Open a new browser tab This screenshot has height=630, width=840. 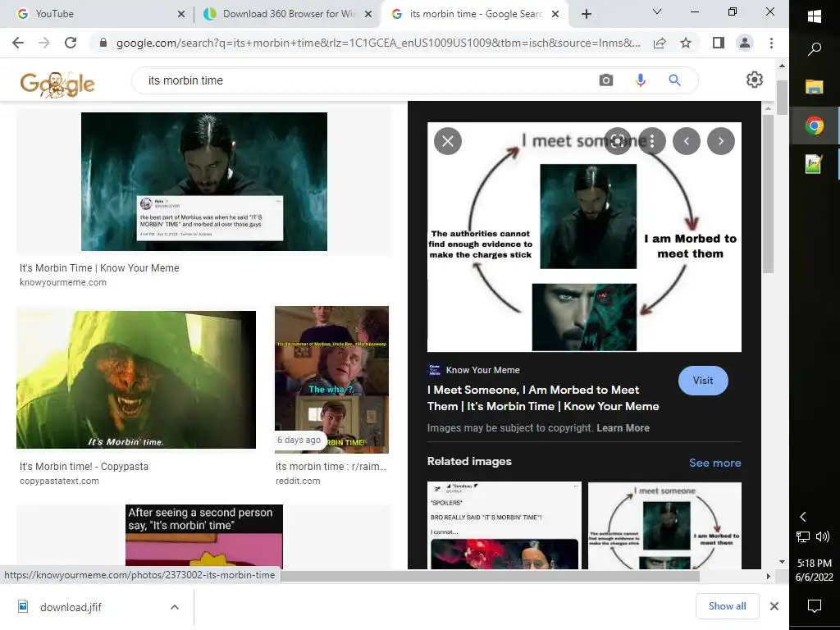click(x=587, y=14)
